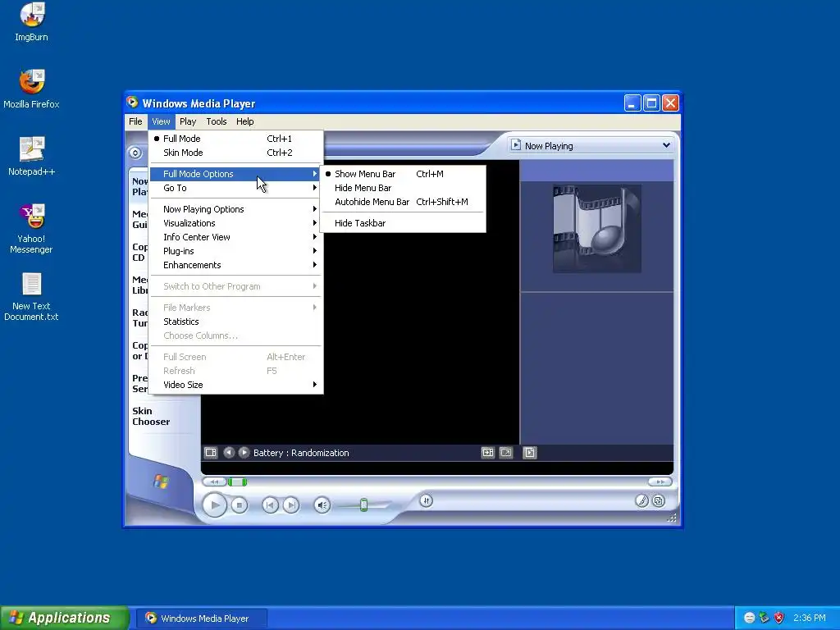Expand Info Center View submenu

[x=235, y=237]
